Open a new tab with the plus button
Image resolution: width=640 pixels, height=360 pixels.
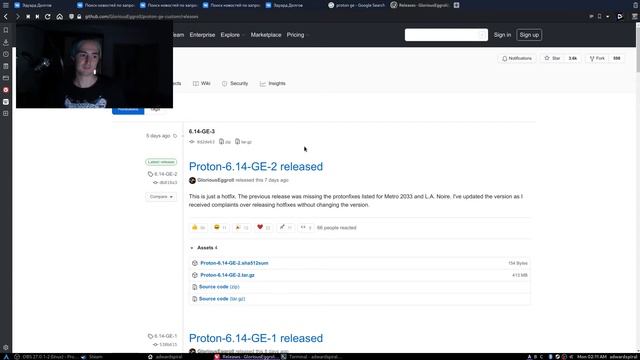point(456,5)
